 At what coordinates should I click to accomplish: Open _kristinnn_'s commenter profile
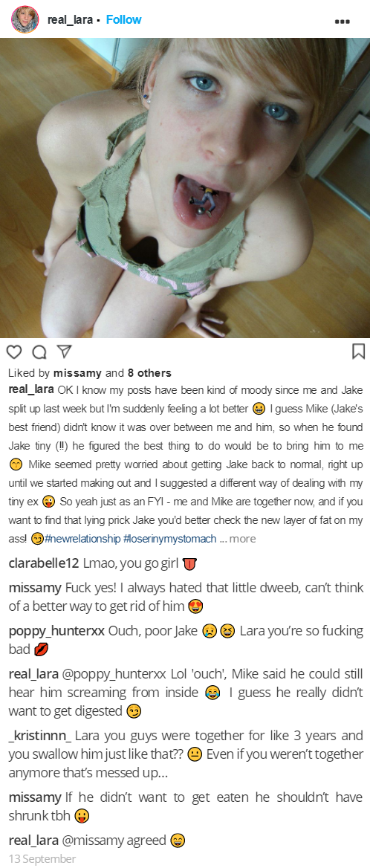coord(40,736)
